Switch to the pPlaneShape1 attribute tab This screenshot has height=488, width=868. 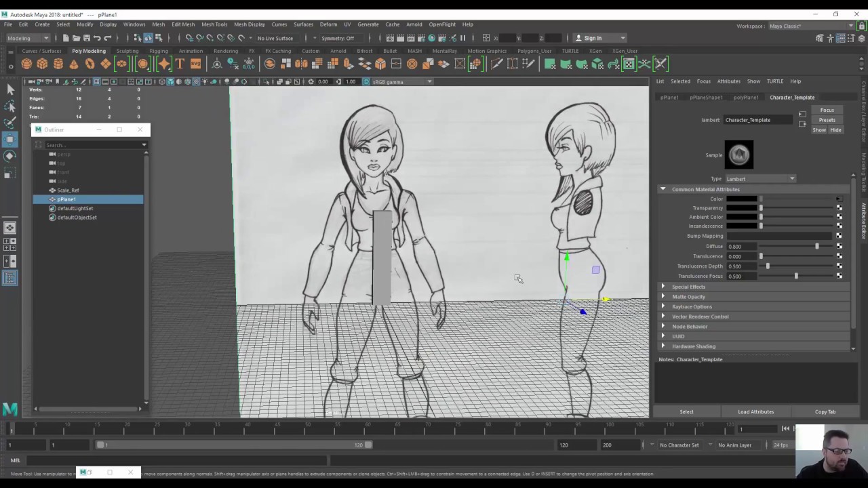pos(706,98)
